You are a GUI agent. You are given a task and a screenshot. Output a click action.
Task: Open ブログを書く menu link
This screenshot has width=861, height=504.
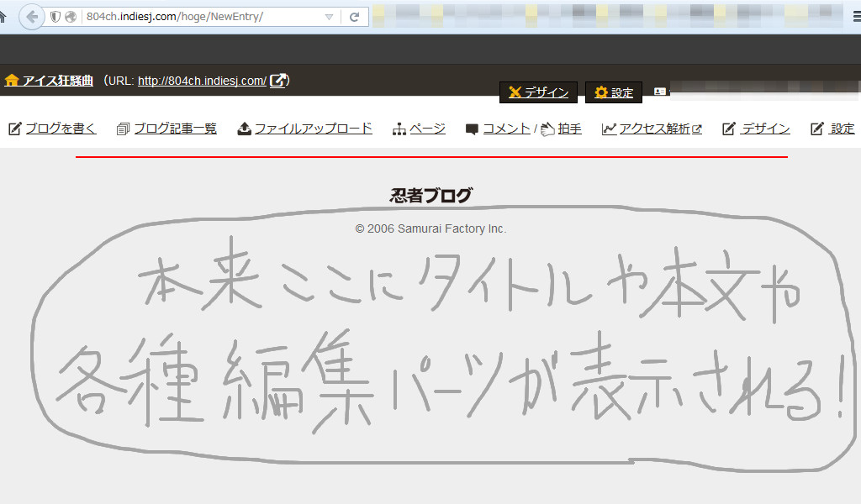[61, 129]
